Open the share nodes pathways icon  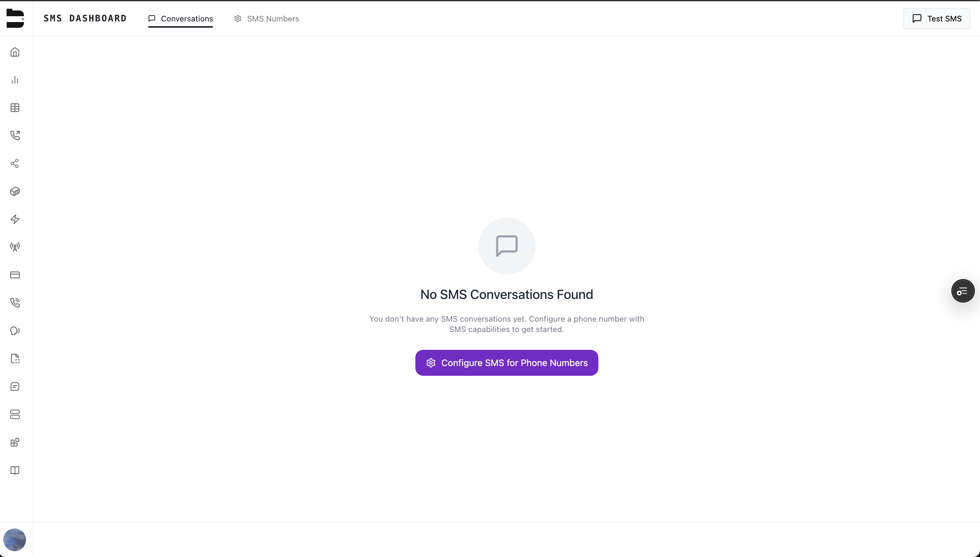(x=15, y=163)
